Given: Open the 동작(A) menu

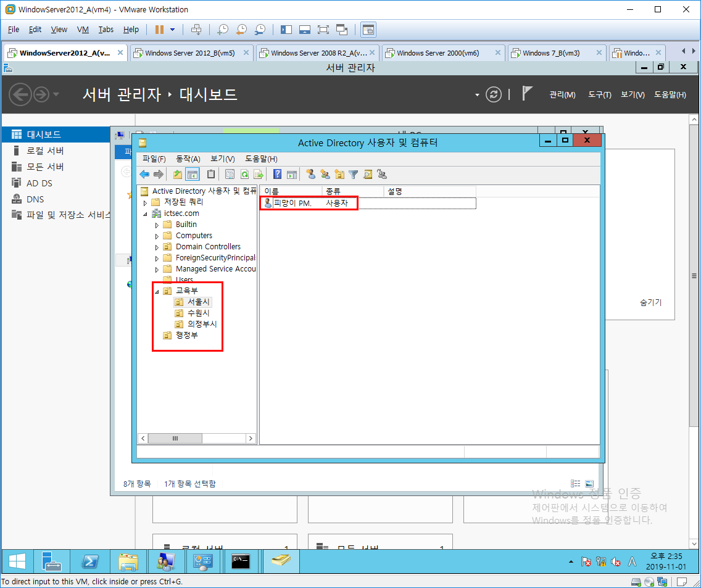Looking at the screenshot, I should click(x=188, y=159).
